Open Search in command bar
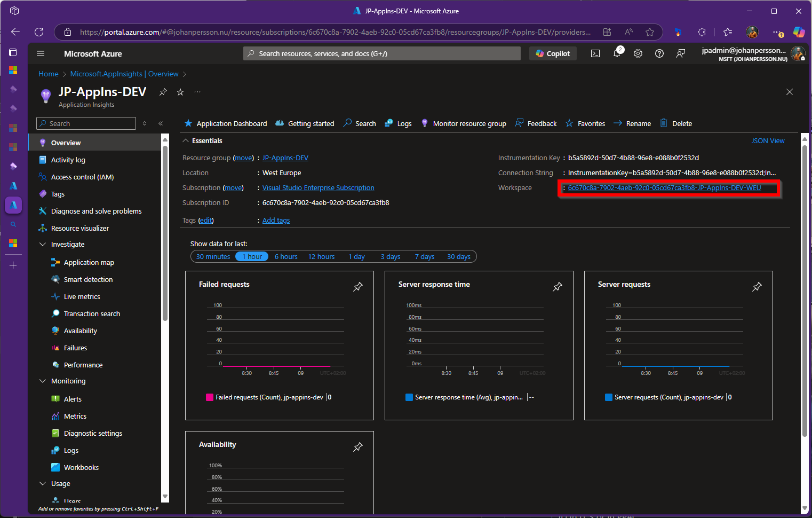Screen dimensions: 812x518 coord(360,123)
